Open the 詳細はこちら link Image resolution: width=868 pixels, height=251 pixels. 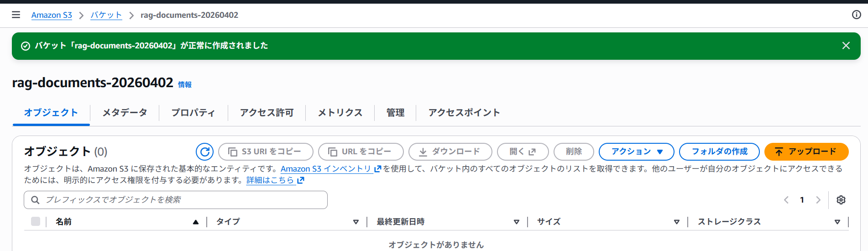(x=275, y=180)
